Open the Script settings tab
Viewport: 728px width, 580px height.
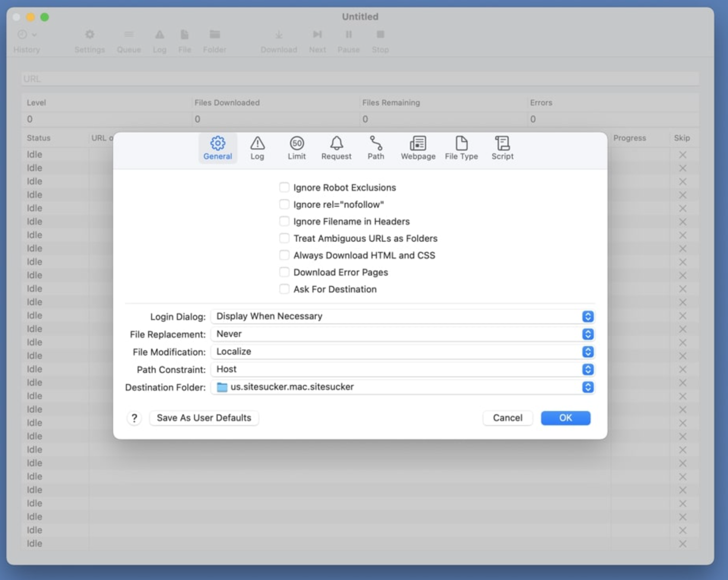502,148
